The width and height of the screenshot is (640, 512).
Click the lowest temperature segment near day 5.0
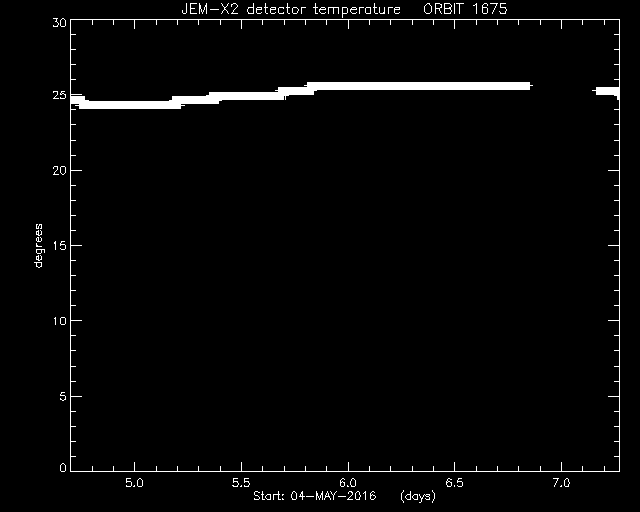(x=130, y=105)
